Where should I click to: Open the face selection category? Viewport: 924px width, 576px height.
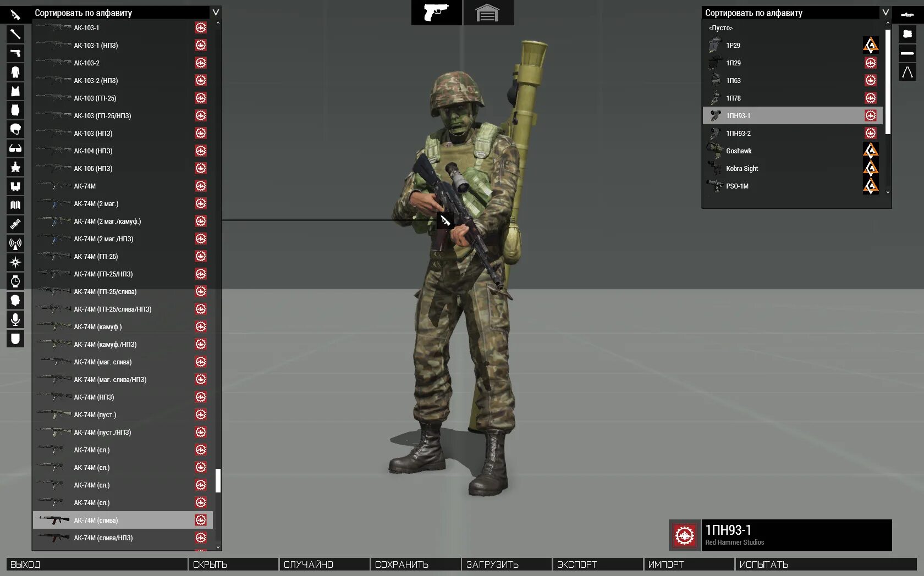(15, 301)
